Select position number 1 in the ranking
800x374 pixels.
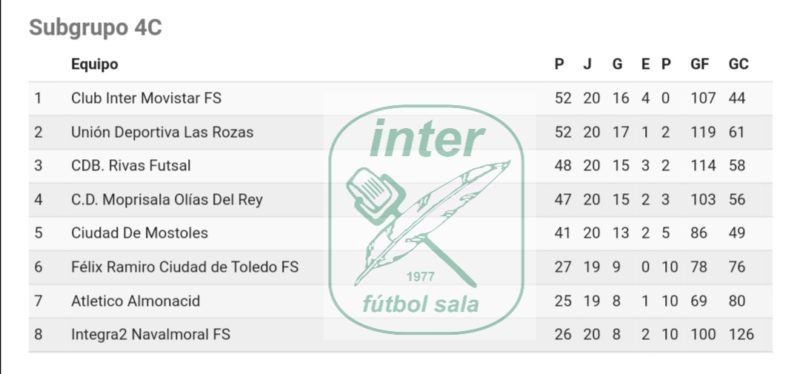point(38,98)
